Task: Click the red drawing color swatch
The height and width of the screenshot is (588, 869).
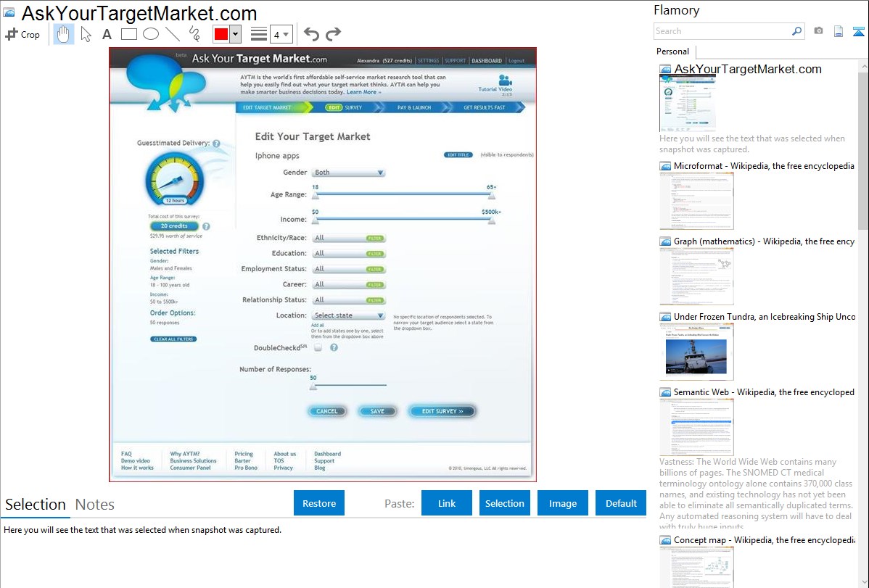Action: click(x=221, y=34)
